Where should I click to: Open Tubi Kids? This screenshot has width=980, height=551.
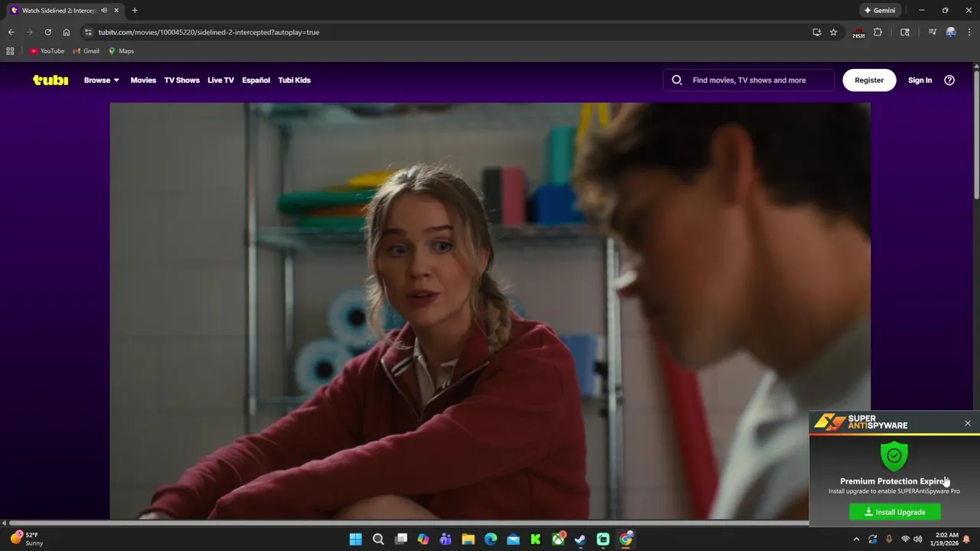[294, 80]
